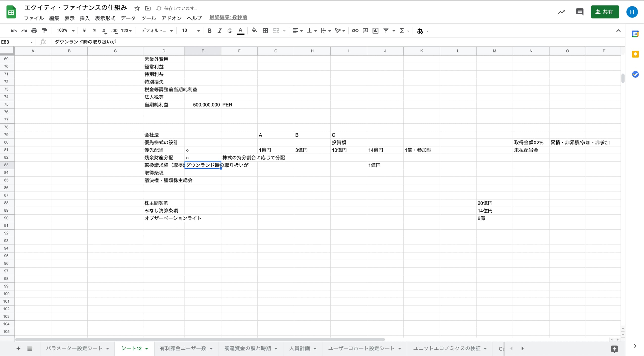Open the 最終編集: 数秒前 link
Viewport: 644px width, 356px height.
(228, 17)
